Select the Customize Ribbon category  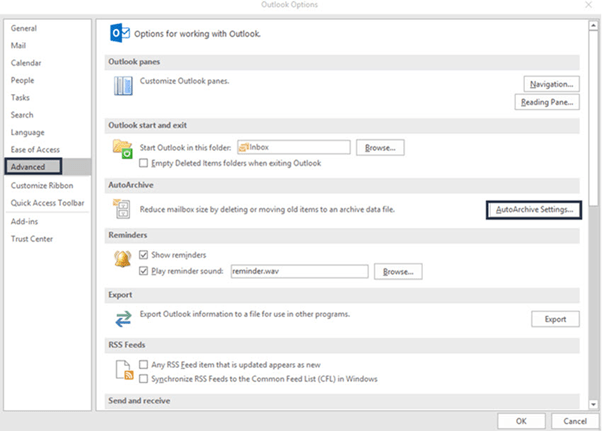(43, 186)
